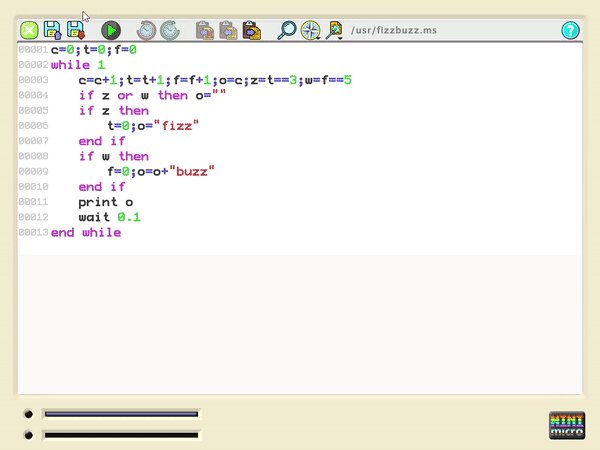Click the /usr/fizzbuzz.ms file path

tap(394, 30)
